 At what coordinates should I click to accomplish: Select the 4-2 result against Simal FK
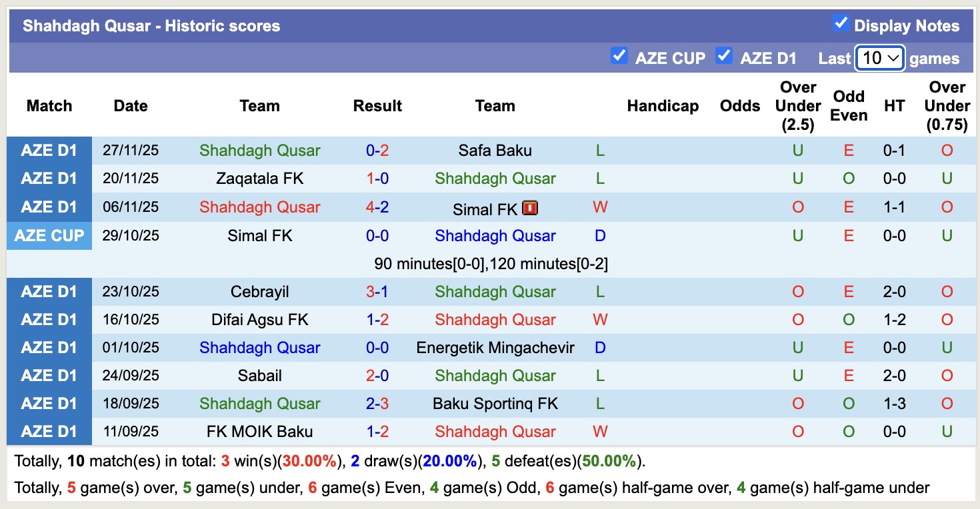(x=377, y=207)
